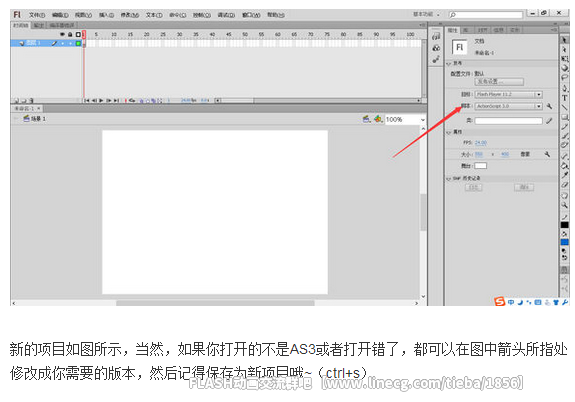Click delete layer trash icon
Screen dimensions: 575x402
32,100
